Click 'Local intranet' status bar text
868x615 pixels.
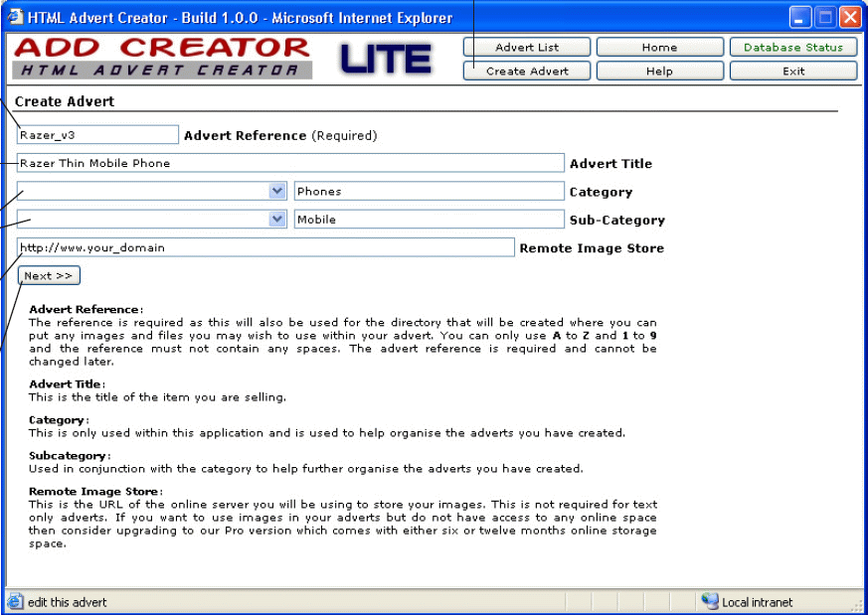click(757, 602)
